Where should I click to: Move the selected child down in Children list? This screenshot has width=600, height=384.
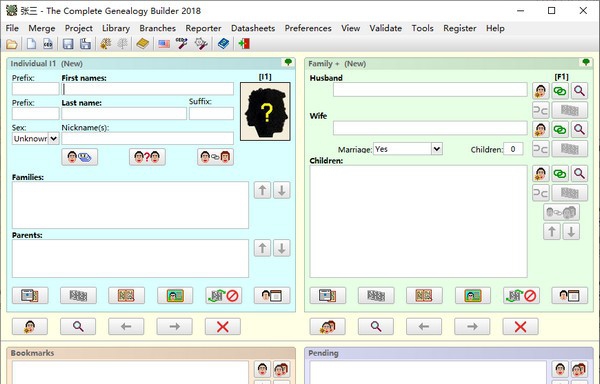click(x=571, y=231)
